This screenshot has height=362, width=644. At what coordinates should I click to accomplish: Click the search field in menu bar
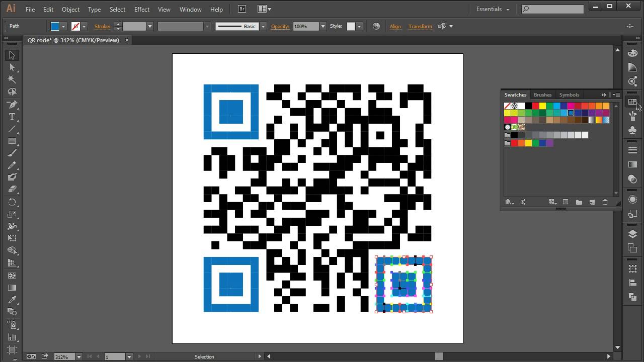coord(552,9)
